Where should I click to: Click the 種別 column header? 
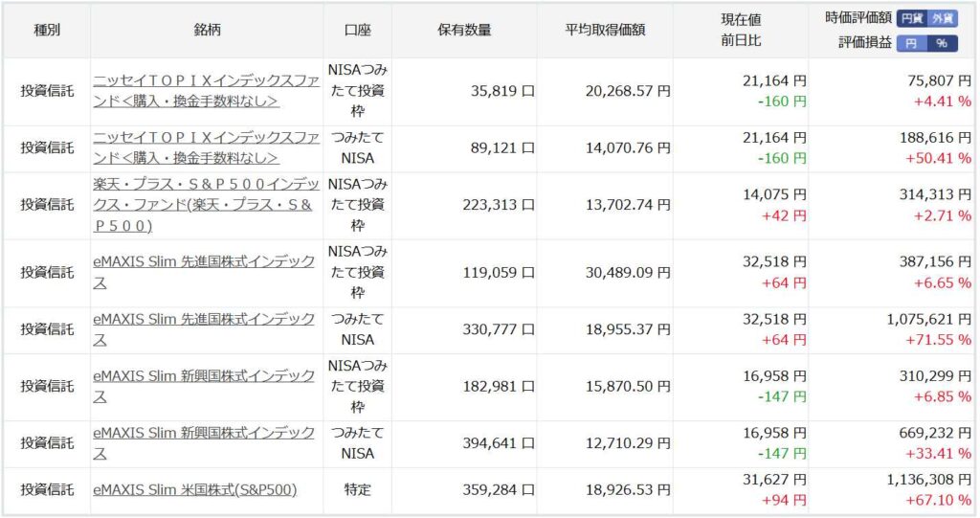pos(47,30)
